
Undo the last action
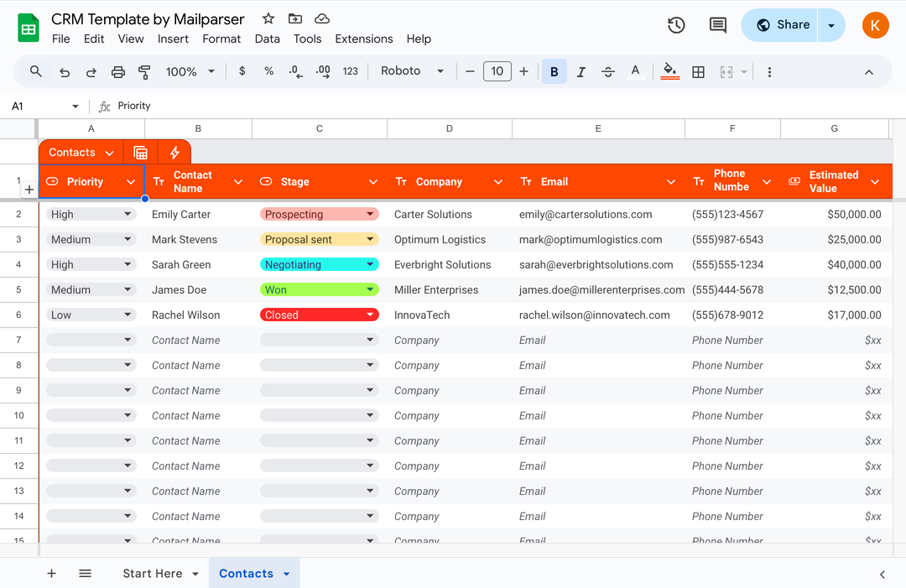[x=65, y=72]
